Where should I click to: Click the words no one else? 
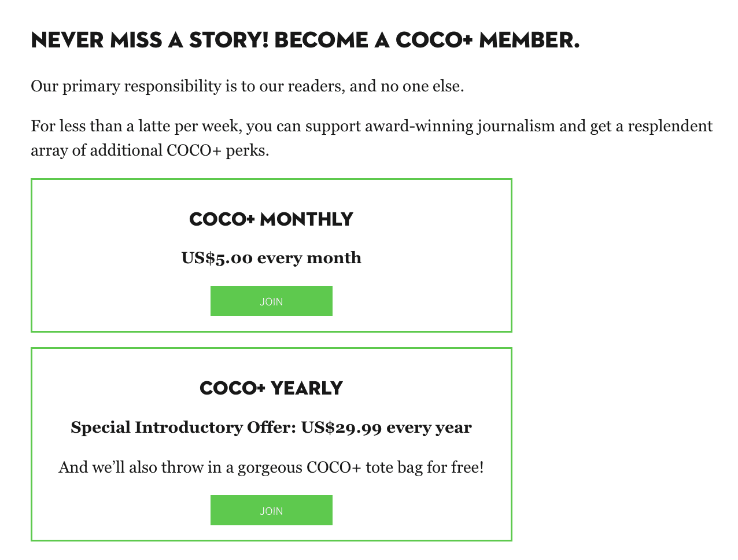(422, 86)
